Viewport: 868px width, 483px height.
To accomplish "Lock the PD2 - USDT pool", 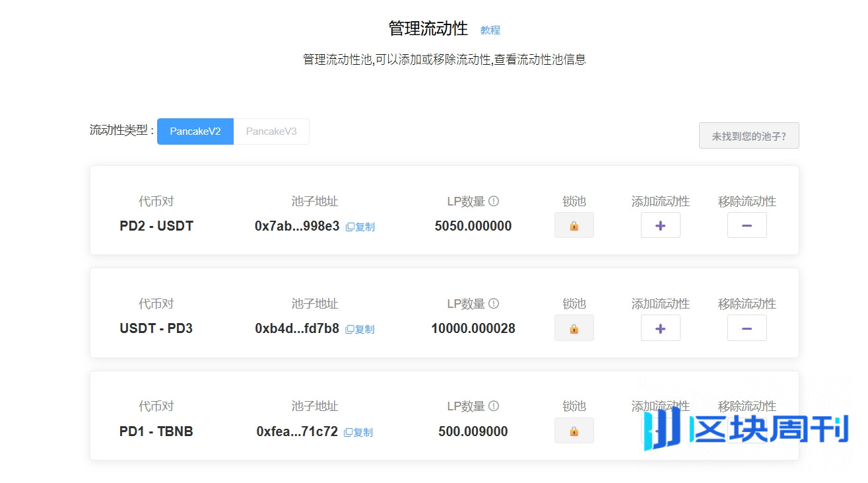I will pos(574,225).
